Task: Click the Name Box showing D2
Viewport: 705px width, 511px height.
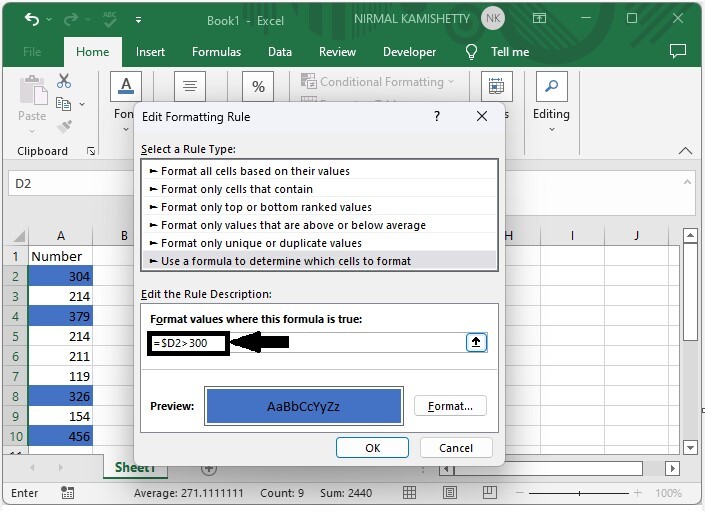Action: 71,183
